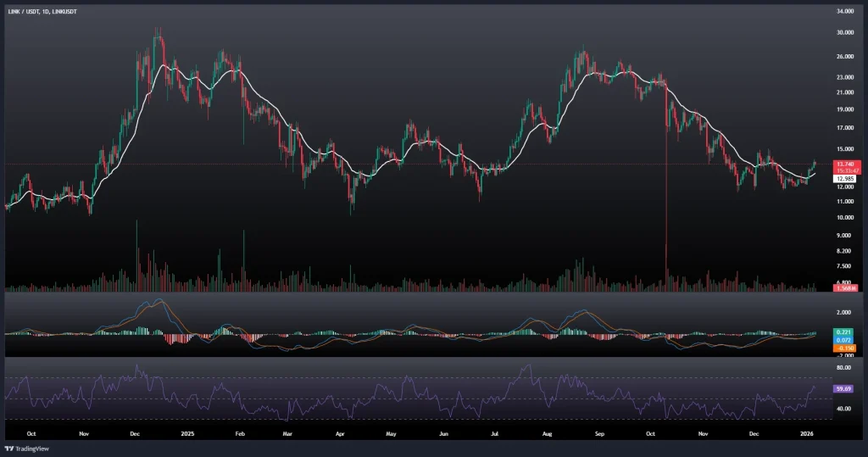The image size is (868, 457).
Task: Select the Jul marker on time axis
Action: (495, 432)
